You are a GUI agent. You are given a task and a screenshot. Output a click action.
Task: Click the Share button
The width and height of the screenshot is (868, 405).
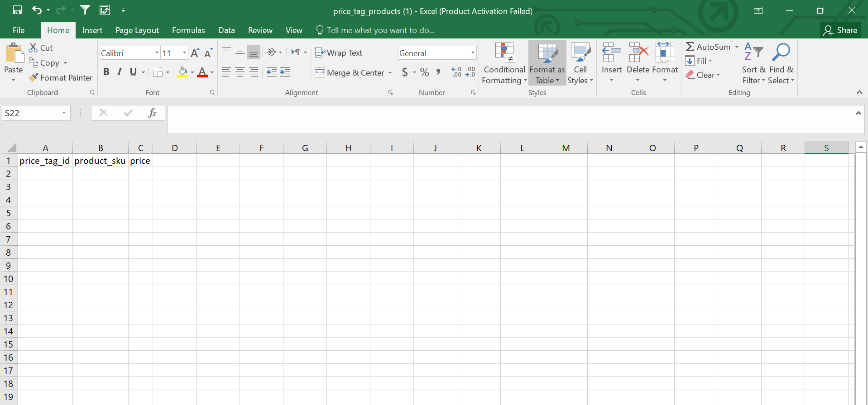pos(840,30)
